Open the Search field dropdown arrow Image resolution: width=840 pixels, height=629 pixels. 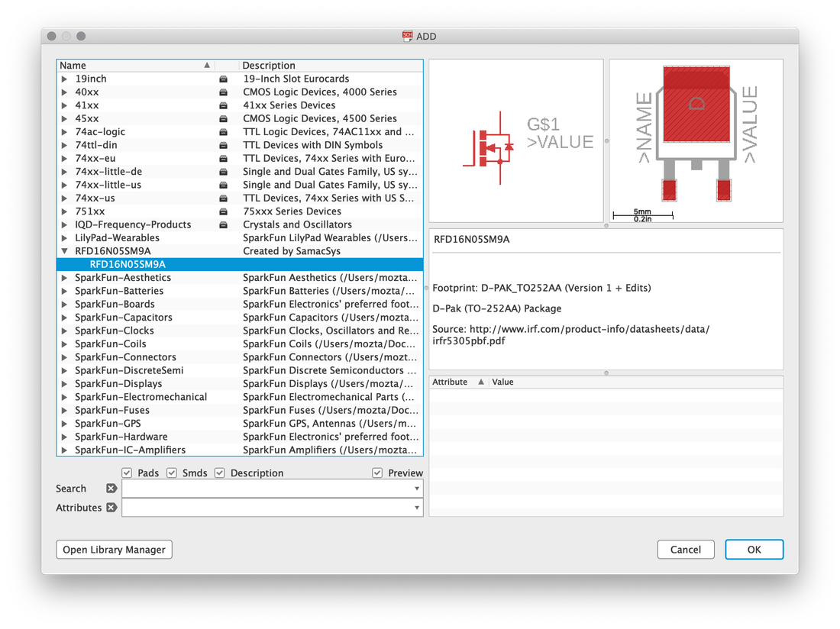pos(417,489)
